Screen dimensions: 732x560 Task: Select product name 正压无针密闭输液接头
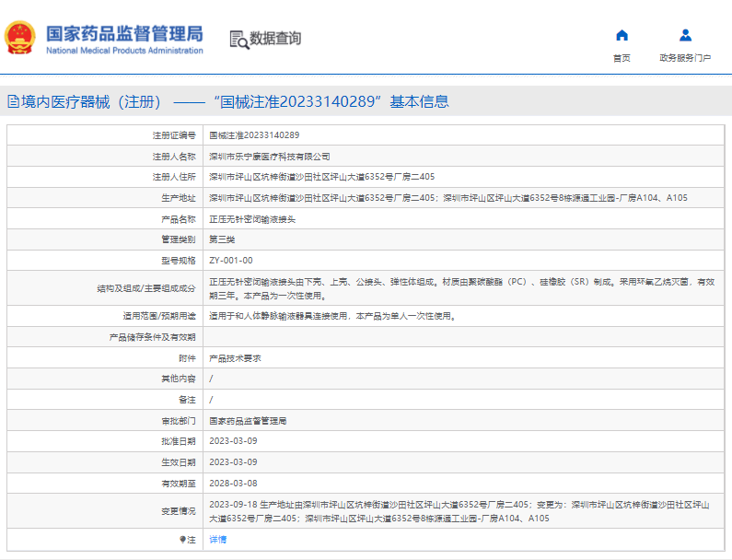252,219
